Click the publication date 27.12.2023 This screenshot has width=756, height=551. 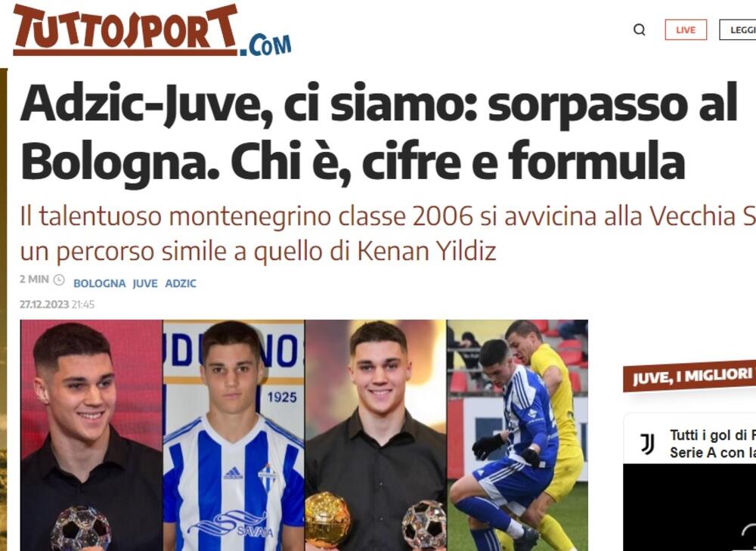(x=45, y=305)
